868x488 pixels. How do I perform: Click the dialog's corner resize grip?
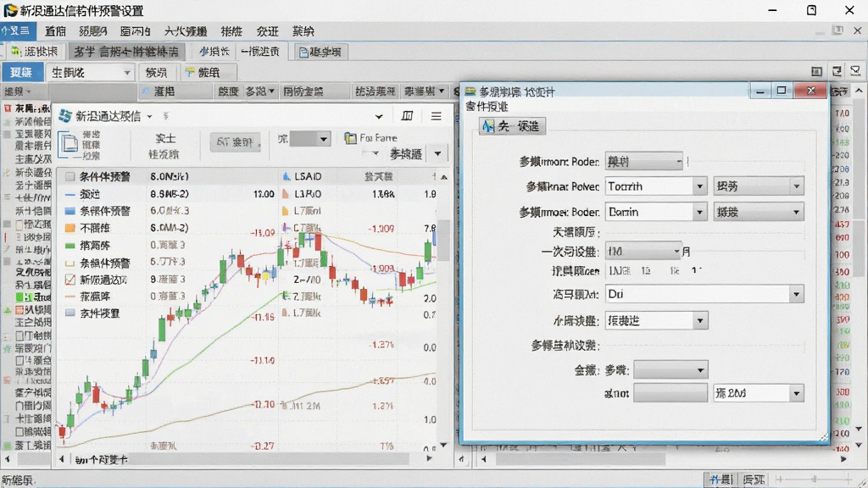click(824, 438)
